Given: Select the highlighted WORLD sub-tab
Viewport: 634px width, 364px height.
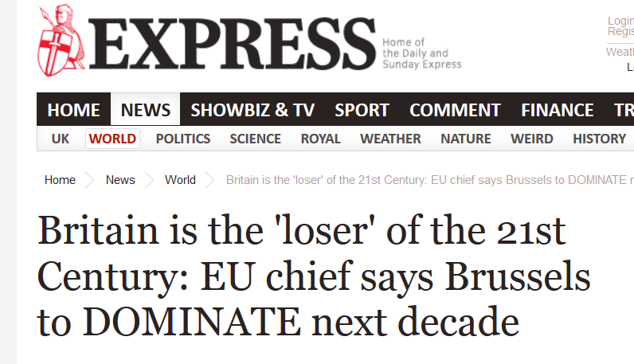Looking at the screenshot, I should (112, 139).
